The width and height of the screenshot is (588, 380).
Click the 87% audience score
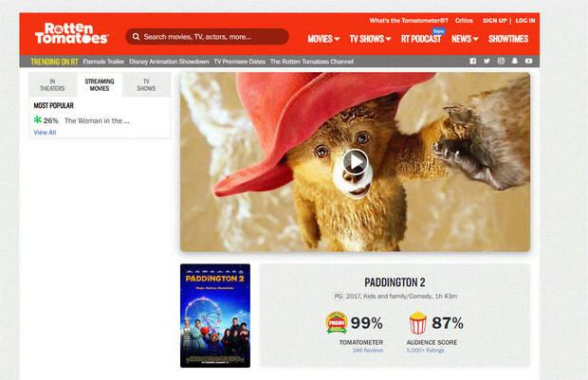coord(448,323)
